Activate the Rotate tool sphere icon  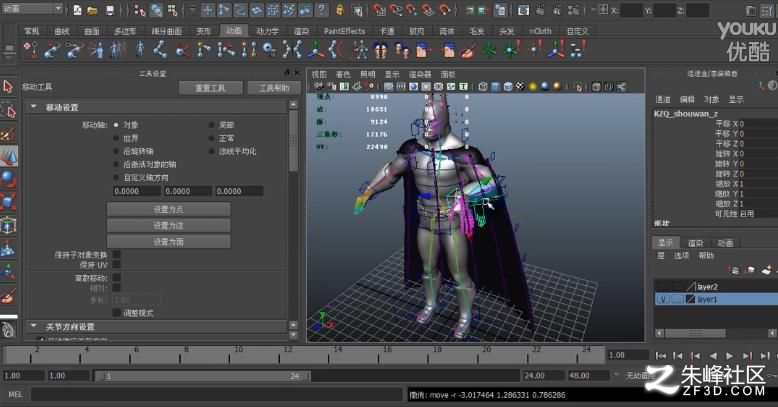(x=8, y=179)
